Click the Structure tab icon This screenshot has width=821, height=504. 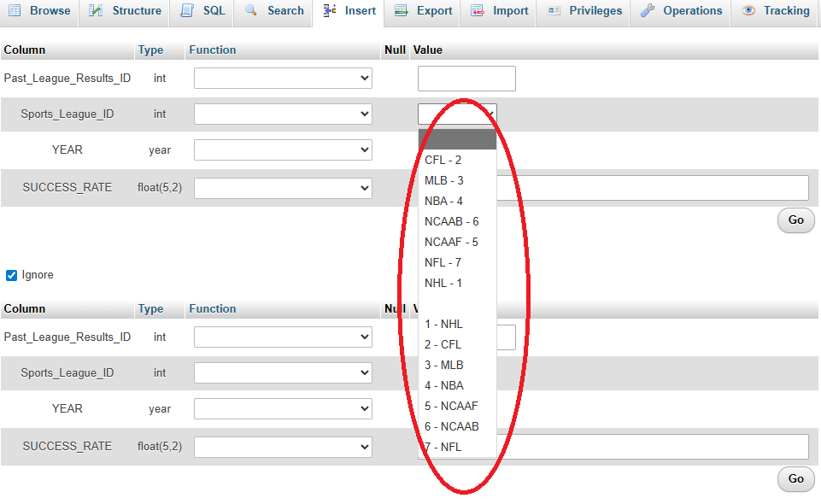[x=97, y=11]
